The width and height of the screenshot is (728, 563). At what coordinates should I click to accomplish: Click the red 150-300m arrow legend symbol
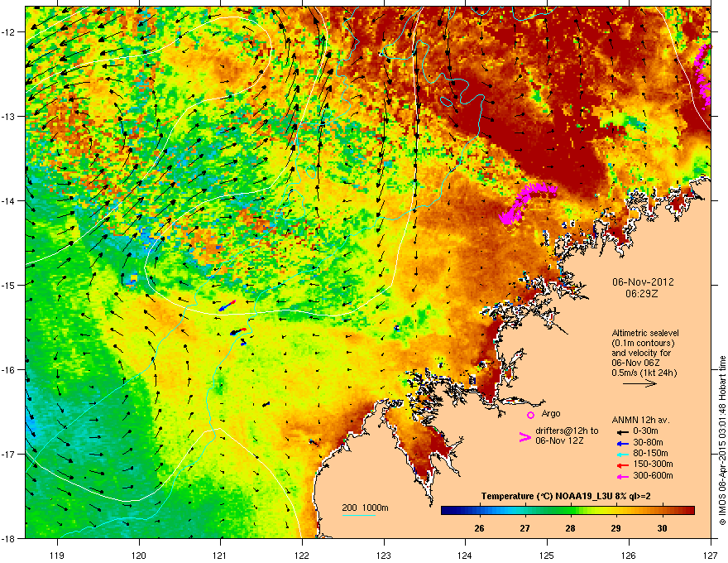pyautogui.click(x=623, y=464)
